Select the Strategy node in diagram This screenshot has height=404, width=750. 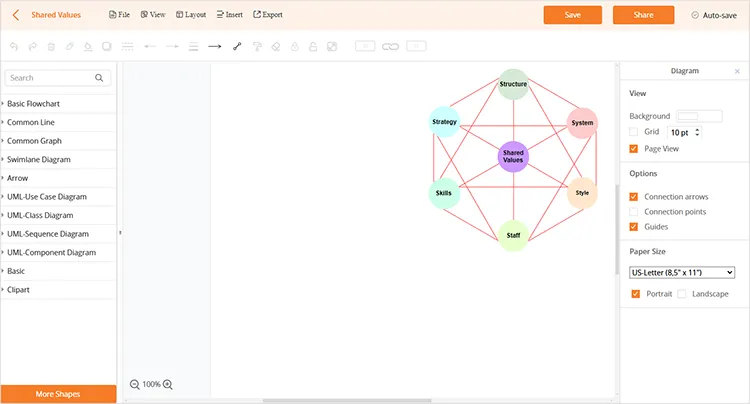click(x=444, y=121)
